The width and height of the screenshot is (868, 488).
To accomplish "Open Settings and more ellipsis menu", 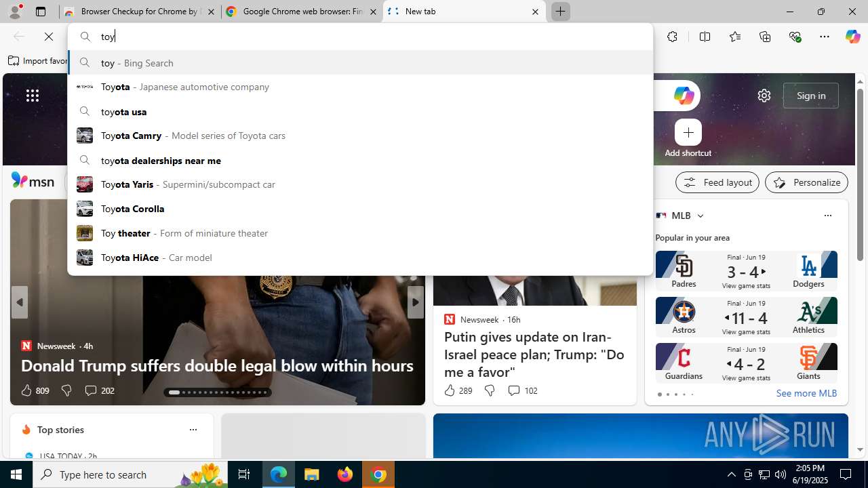I will pyautogui.click(x=824, y=37).
